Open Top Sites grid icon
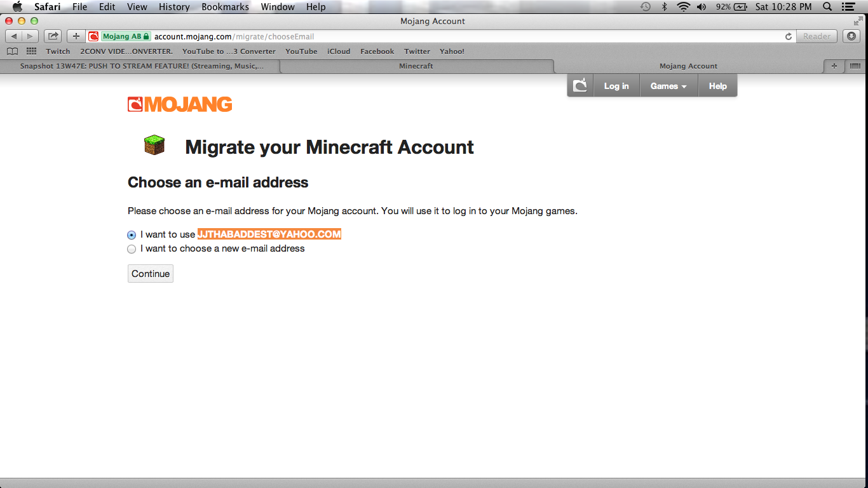 (x=31, y=51)
